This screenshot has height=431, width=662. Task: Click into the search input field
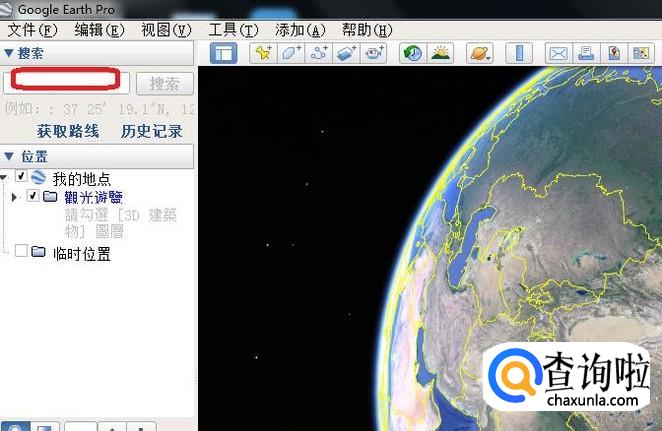(x=66, y=82)
